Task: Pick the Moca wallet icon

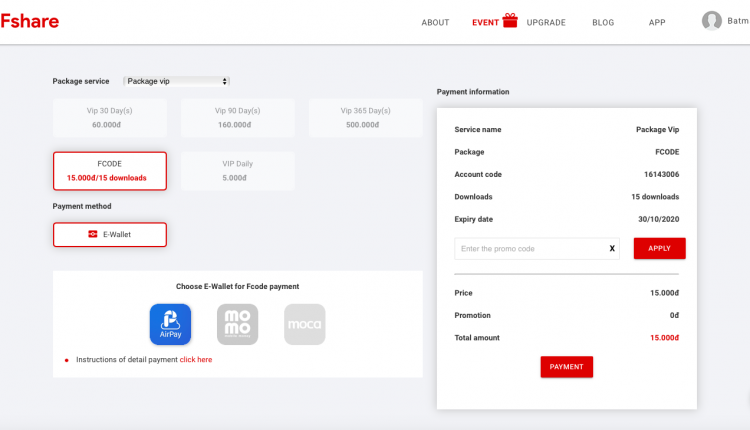Action: click(x=305, y=324)
